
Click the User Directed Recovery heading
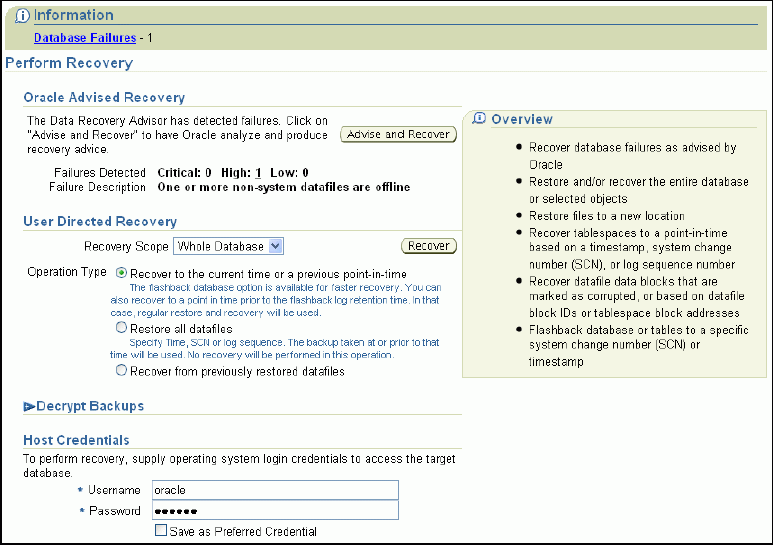pos(100,221)
